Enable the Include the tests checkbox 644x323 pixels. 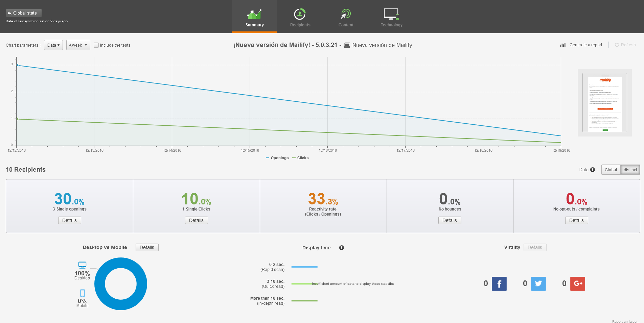coord(96,45)
